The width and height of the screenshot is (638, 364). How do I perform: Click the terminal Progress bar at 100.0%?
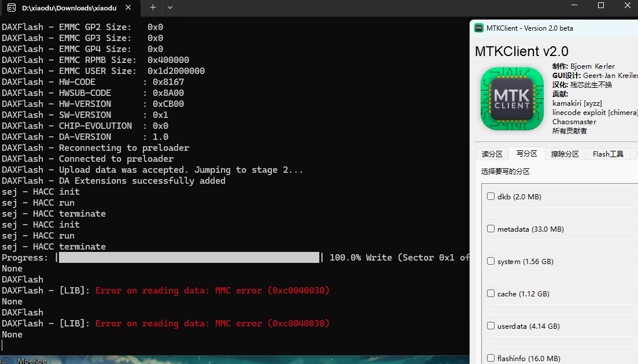189,258
